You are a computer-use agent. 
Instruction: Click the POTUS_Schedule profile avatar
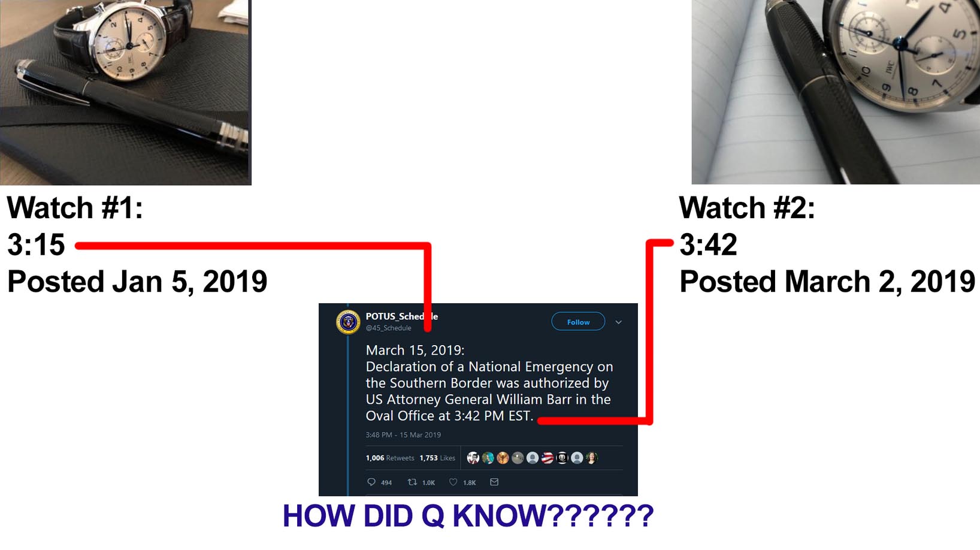(348, 322)
